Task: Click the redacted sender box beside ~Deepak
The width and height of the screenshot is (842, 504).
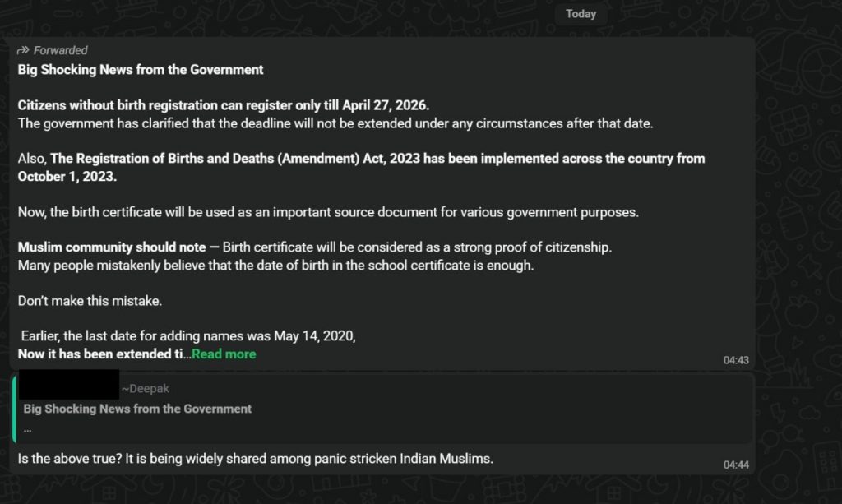Action: pos(68,385)
